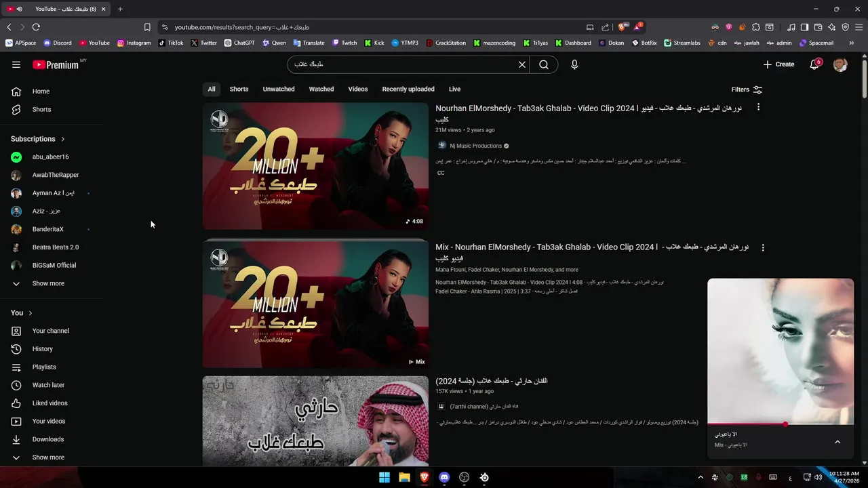This screenshot has width=868, height=488.
Task: Go to Home in the sidebar
Action: coord(41,91)
